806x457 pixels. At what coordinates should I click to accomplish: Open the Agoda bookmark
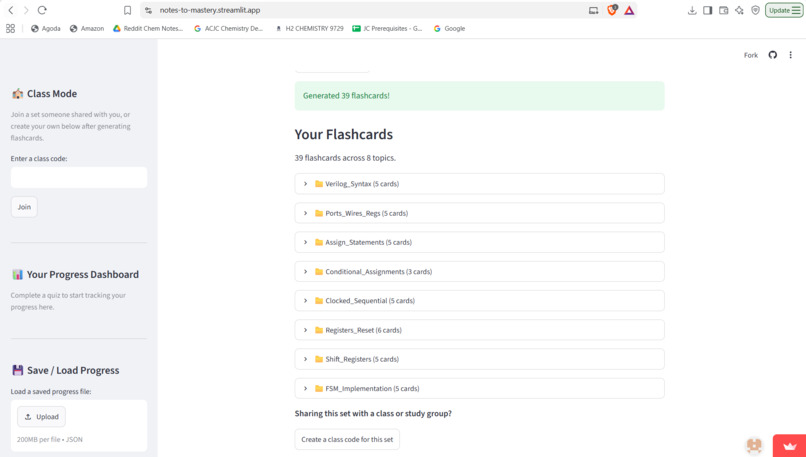pyautogui.click(x=46, y=29)
